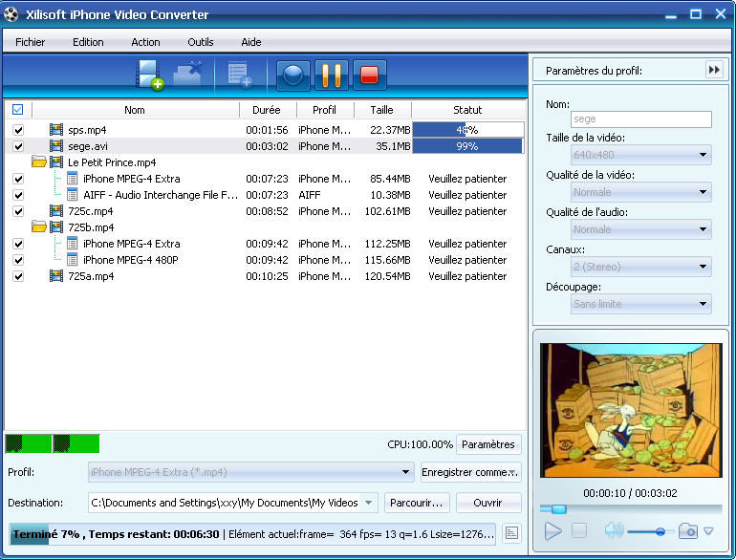
Task: Click the video preview thumbnail
Action: (x=631, y=410)
